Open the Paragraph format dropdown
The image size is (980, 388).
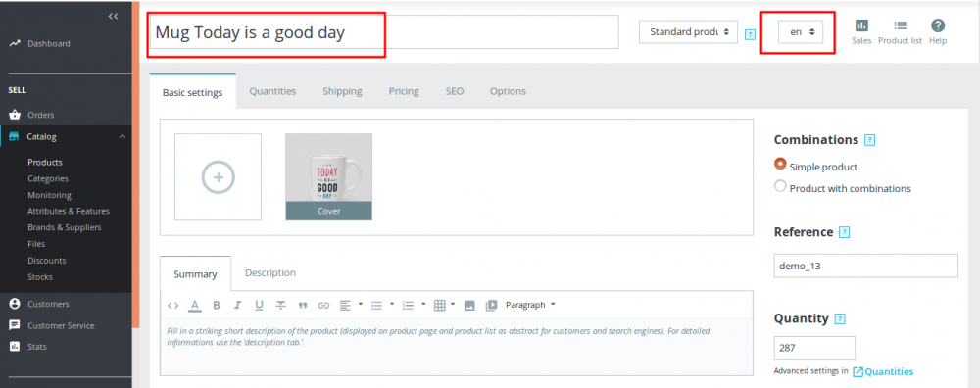[530, 305]
